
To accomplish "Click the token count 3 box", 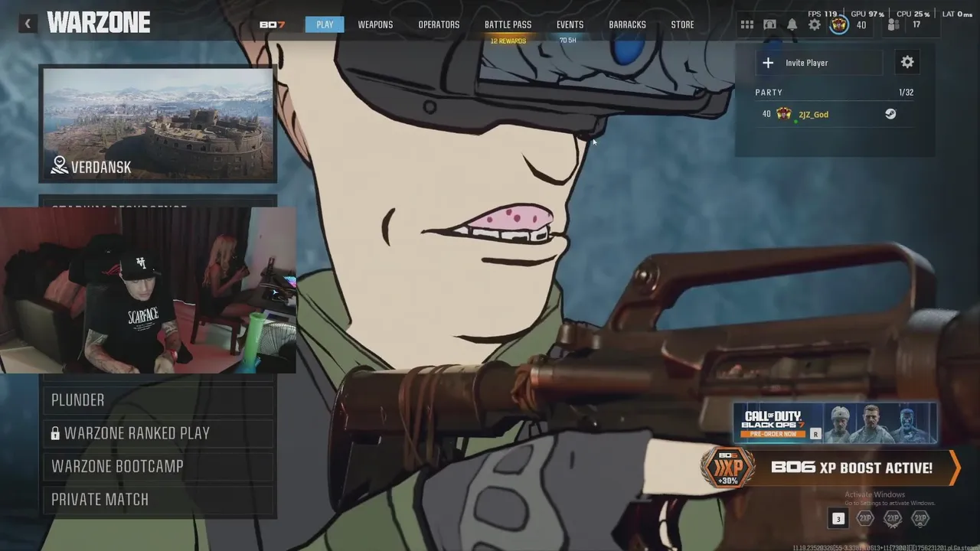I will coord(838,519).
